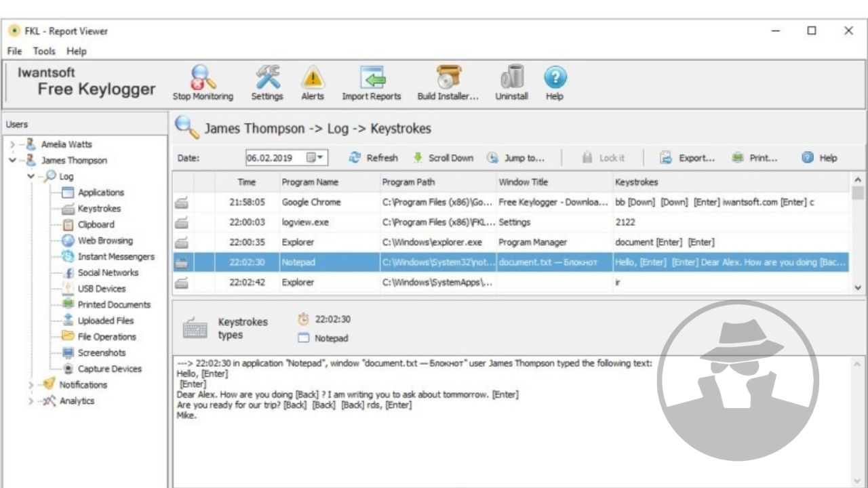Screen dimensions: 868x488
Task: Open the Clipboard log
Action: tap(96, 224)
